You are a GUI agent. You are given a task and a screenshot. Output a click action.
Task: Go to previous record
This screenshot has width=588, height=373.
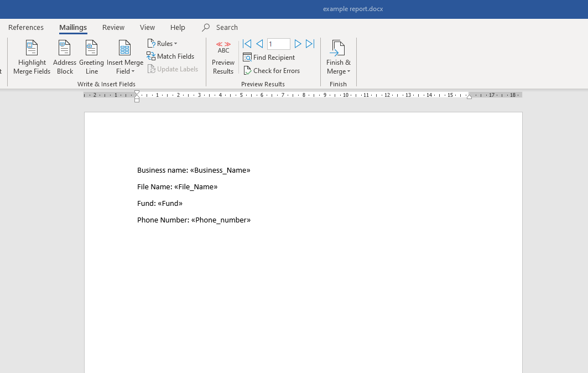(x=259, y=44)
